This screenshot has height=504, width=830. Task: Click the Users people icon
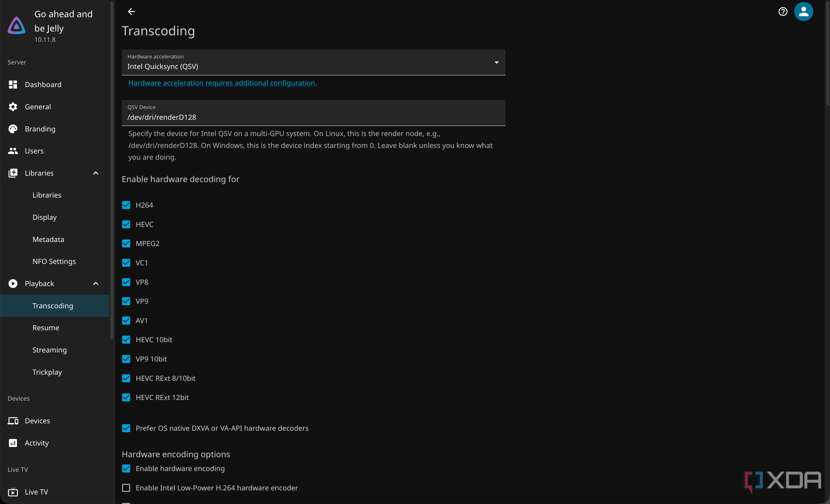13,151
